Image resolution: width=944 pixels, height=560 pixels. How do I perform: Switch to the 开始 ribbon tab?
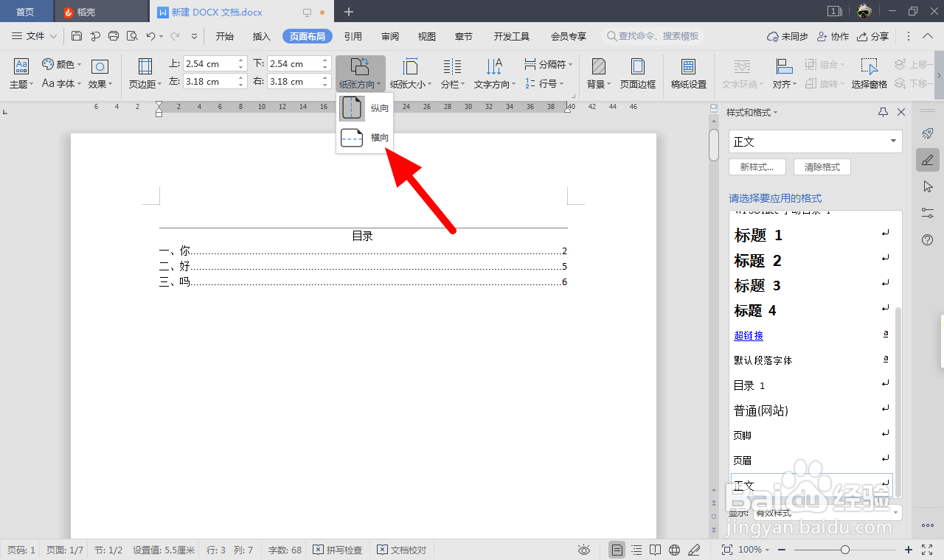pos(225,36)
